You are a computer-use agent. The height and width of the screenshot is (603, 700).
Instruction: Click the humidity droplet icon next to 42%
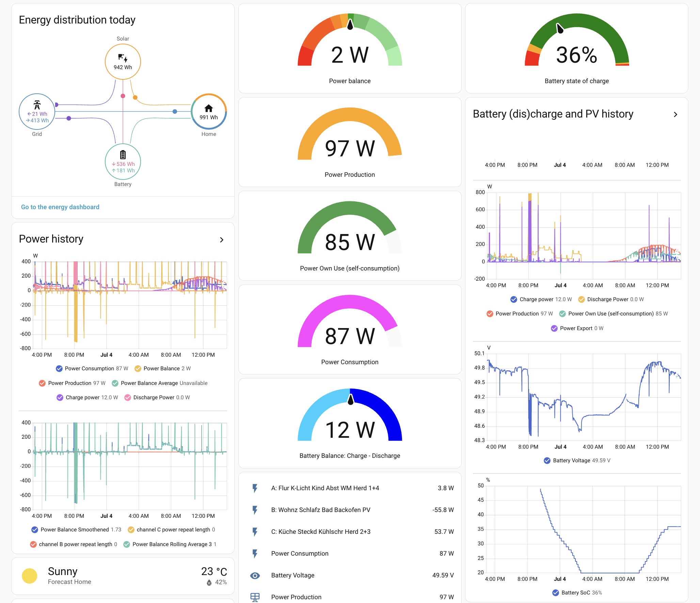point(209,583)
